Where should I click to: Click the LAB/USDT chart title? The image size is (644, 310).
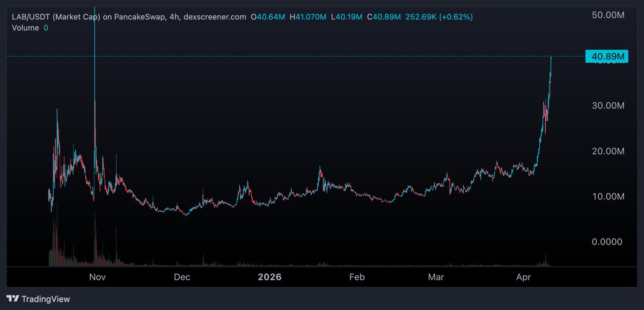pos(129,17)
